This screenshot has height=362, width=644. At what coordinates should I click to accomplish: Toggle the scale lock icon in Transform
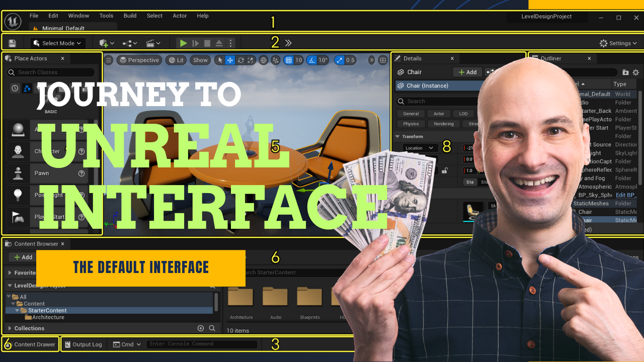click(445, 171)
